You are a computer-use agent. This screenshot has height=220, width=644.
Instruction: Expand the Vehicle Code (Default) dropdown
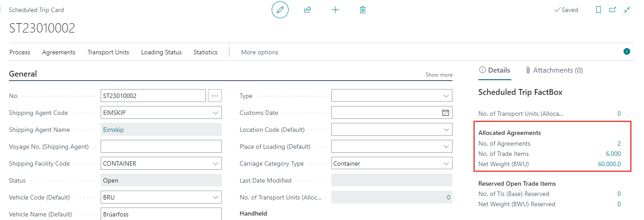point(215,197)
